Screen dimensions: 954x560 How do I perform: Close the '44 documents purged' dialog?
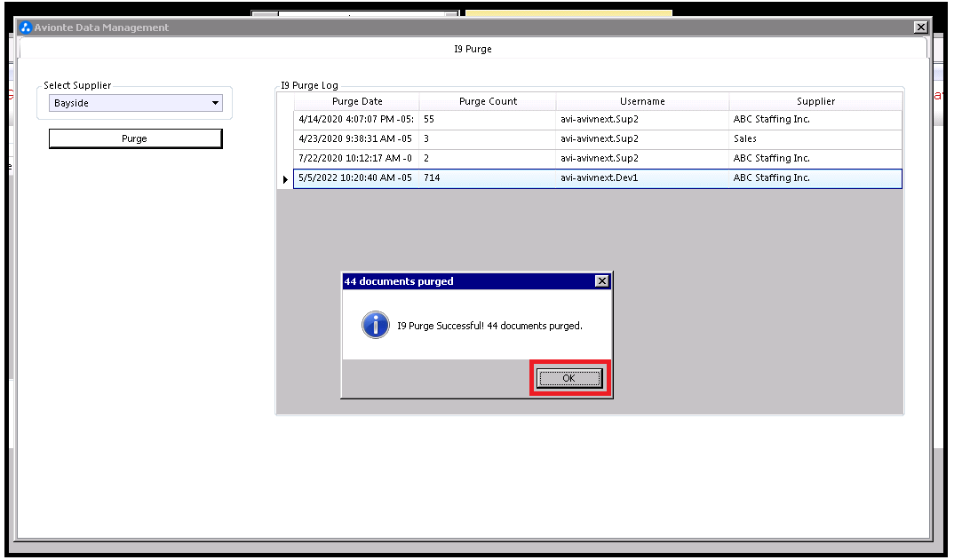tap(601, 281)
